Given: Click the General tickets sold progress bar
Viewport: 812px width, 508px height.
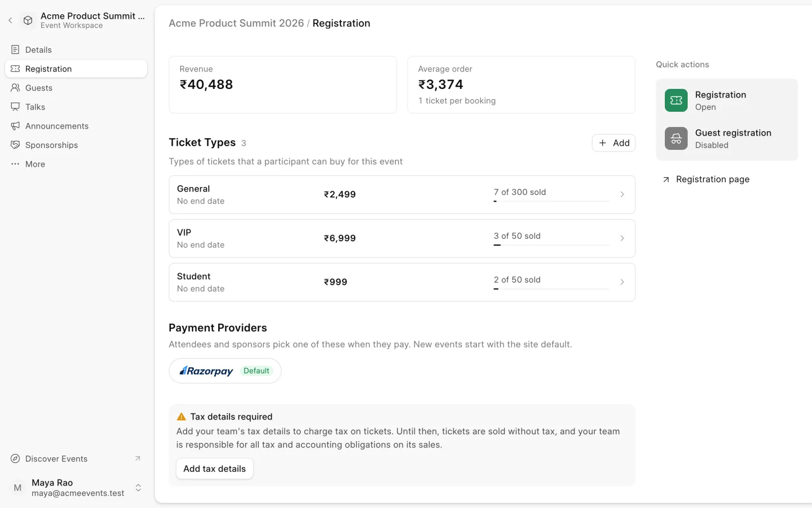Looking at the screenshot, I should 551,202.
